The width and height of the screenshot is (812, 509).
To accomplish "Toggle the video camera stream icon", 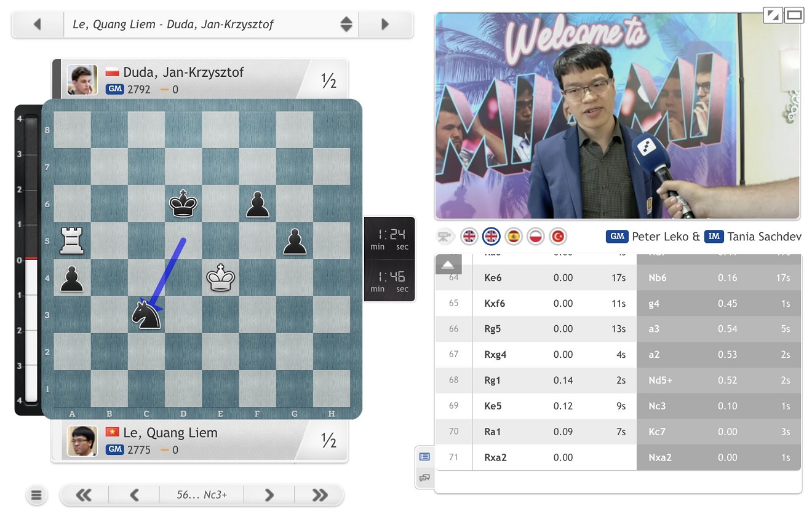I will (x=444, y=237).
